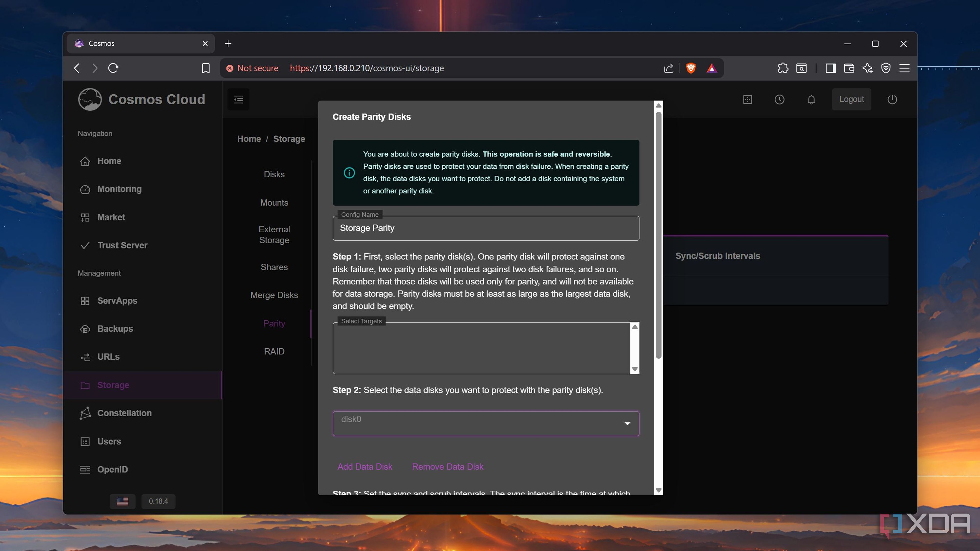Click the browser address bar URL

367,68
